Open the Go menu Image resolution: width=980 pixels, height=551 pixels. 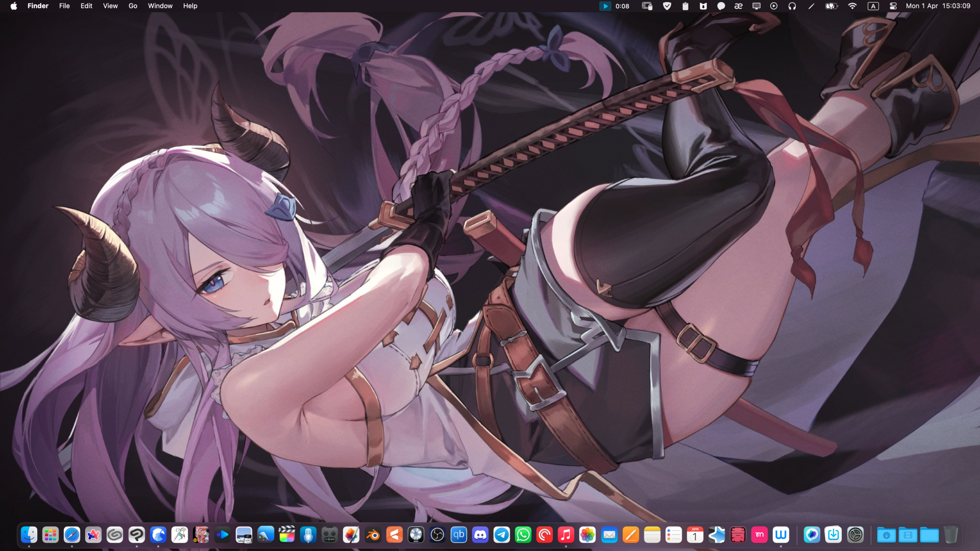tap(133, 6)
